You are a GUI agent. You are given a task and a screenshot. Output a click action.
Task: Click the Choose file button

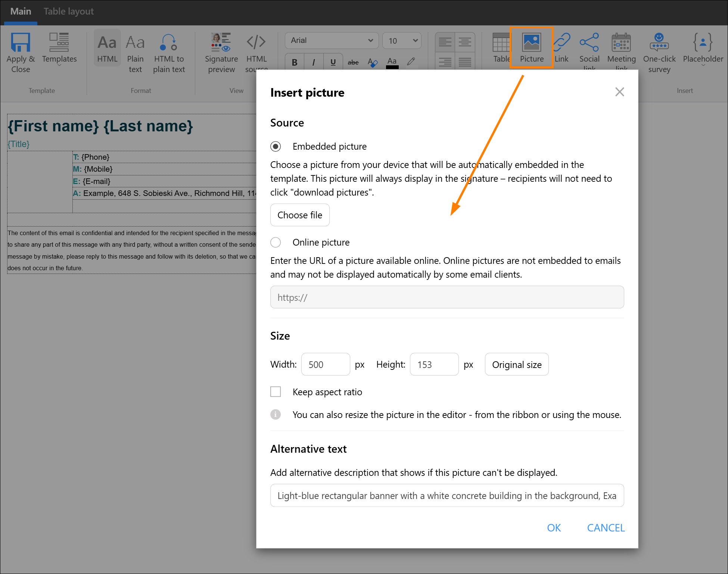[300, 215]
